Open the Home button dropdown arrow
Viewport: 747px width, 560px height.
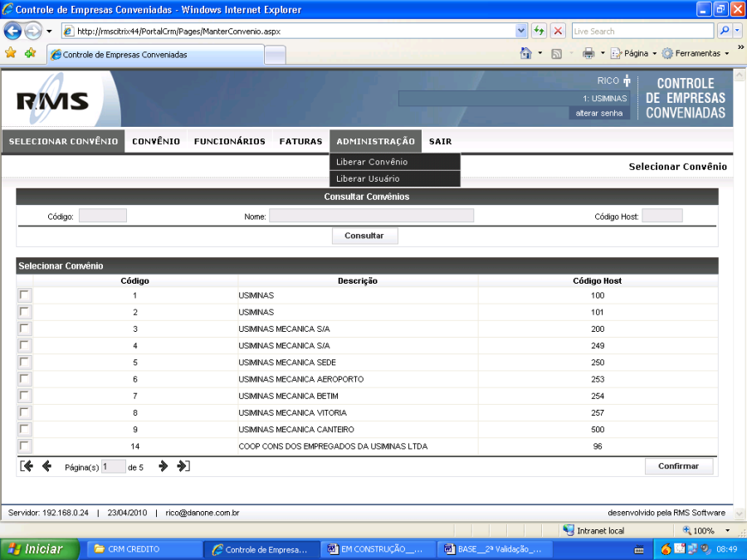539,53
